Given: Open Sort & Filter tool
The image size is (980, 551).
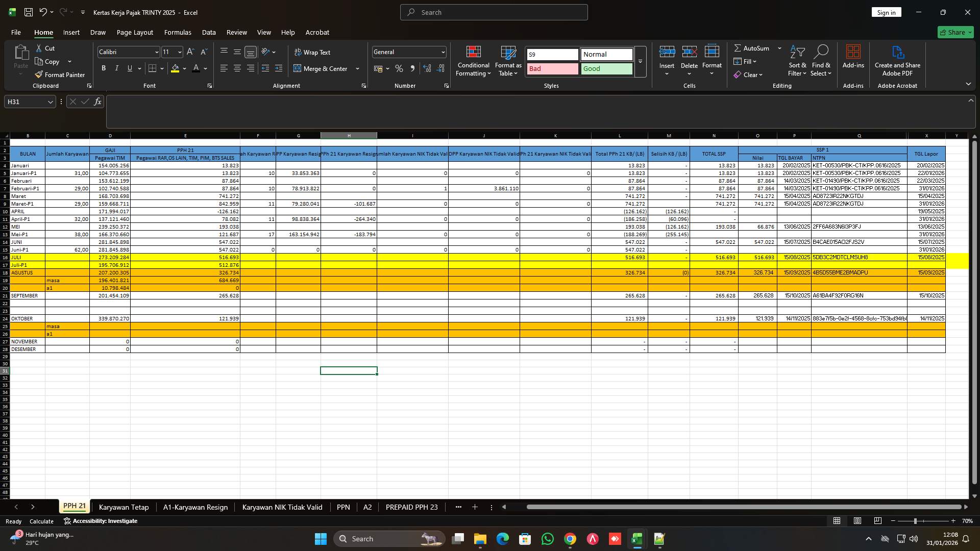Looking at the screenshot, I should 797,60.
